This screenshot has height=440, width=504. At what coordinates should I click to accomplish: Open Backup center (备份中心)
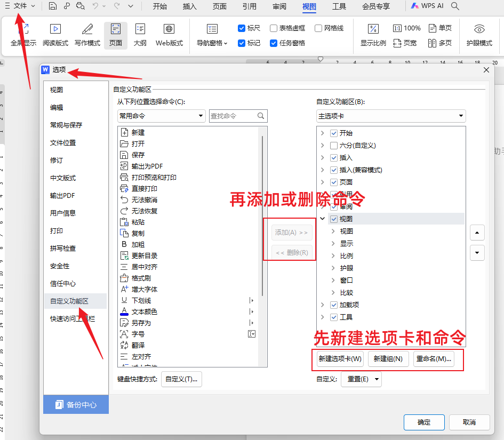click(76, 405)
